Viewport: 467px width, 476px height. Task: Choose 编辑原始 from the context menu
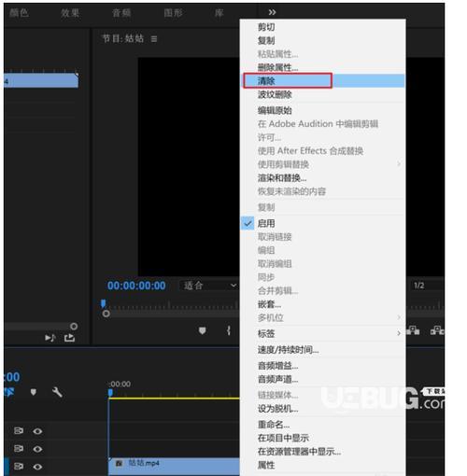(x=323, y=110)
